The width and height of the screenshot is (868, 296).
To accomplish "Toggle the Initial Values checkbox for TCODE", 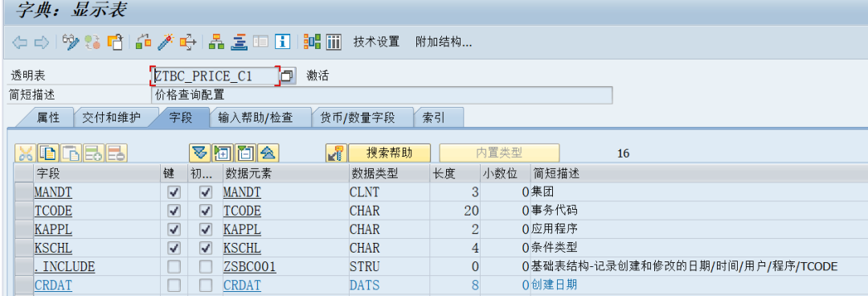I will pyautogui.click(x=206, y=212).
